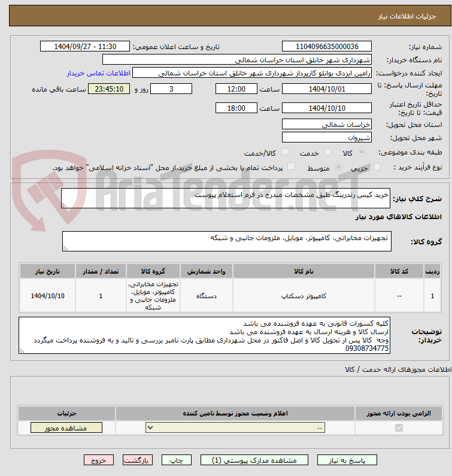Screen dimensions: 452x476
Task: Click the خروج exit button
Action: point(99,460)
